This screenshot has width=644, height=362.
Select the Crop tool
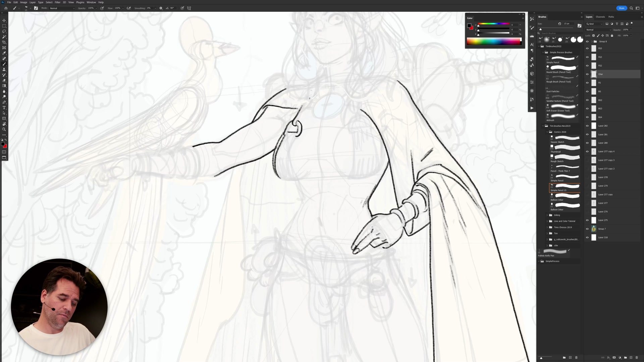(x=4, y=42)
